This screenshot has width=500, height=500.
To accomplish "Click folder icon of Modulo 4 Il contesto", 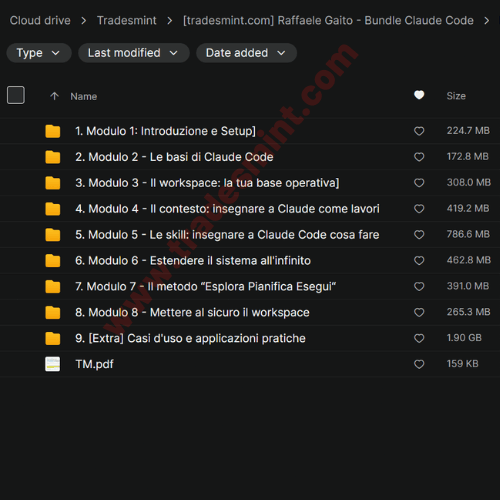I will (53, 209).
